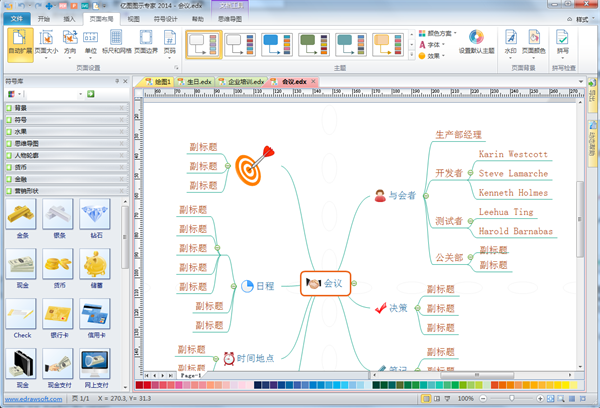The image size is (600, 408).
Task: Open the 文件 file tab
Action: coord(16,19)
